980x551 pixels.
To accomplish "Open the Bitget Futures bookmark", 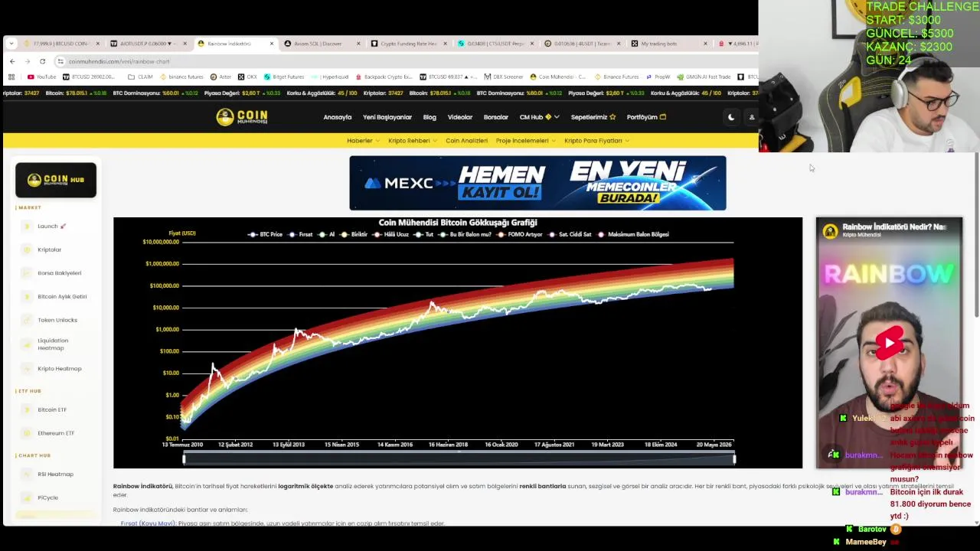I will 284,77.
